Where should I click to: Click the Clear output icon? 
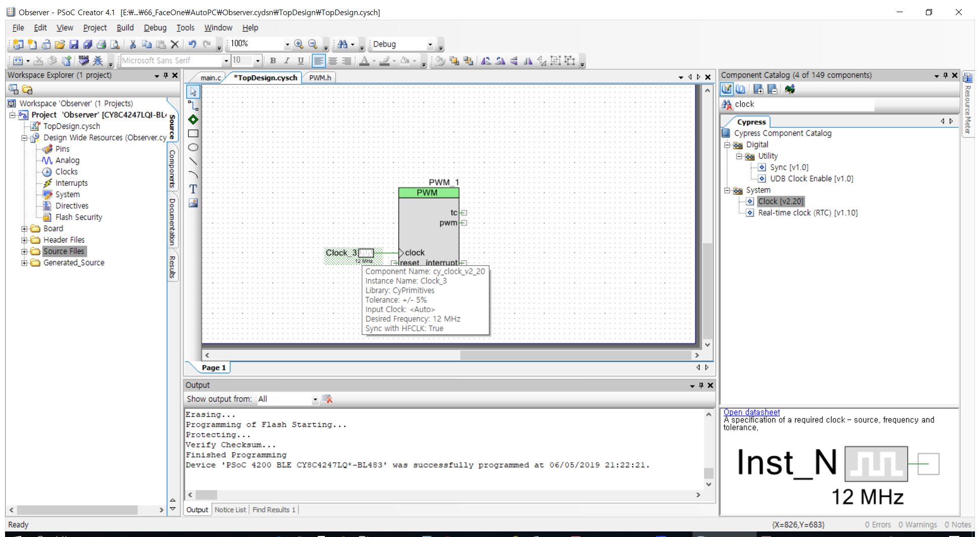tap(327, 399)
